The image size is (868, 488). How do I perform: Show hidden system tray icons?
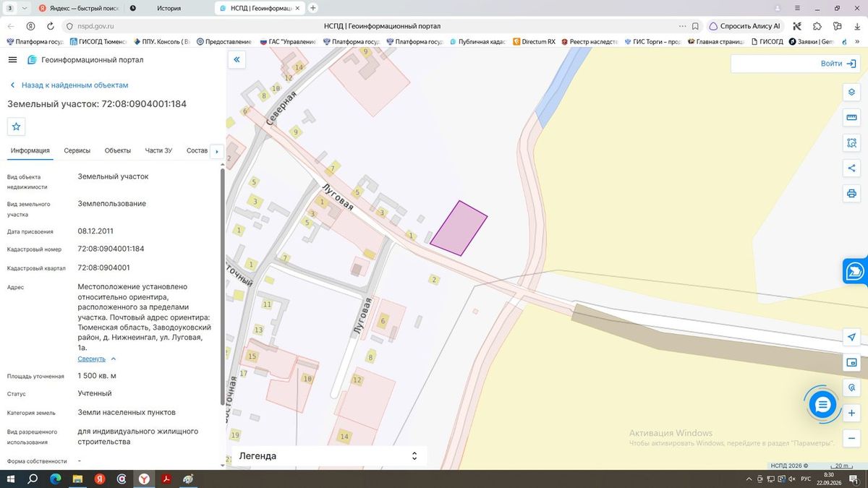tap(749, 479)
